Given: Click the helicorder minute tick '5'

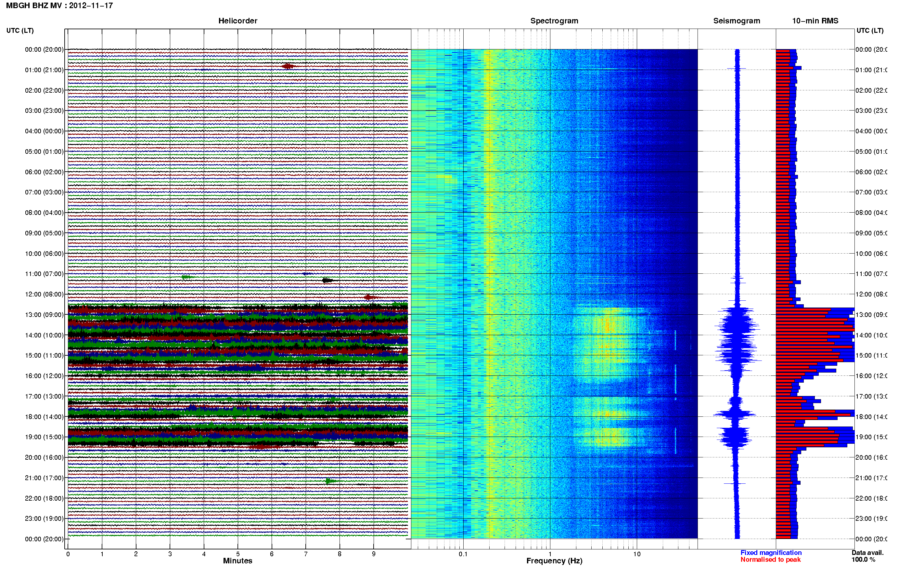Looking at the screenshot, I should click(x=237, y=554).
